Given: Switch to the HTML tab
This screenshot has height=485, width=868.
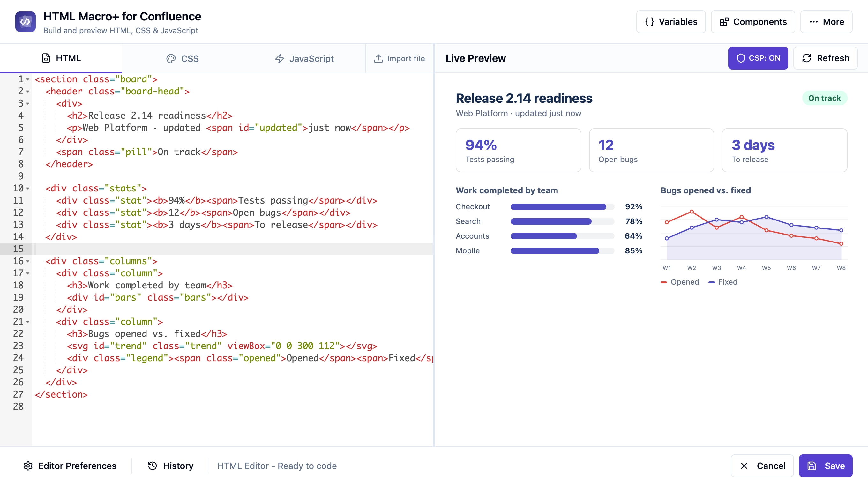Looking at the screenshot, I should tap(61, 58).
